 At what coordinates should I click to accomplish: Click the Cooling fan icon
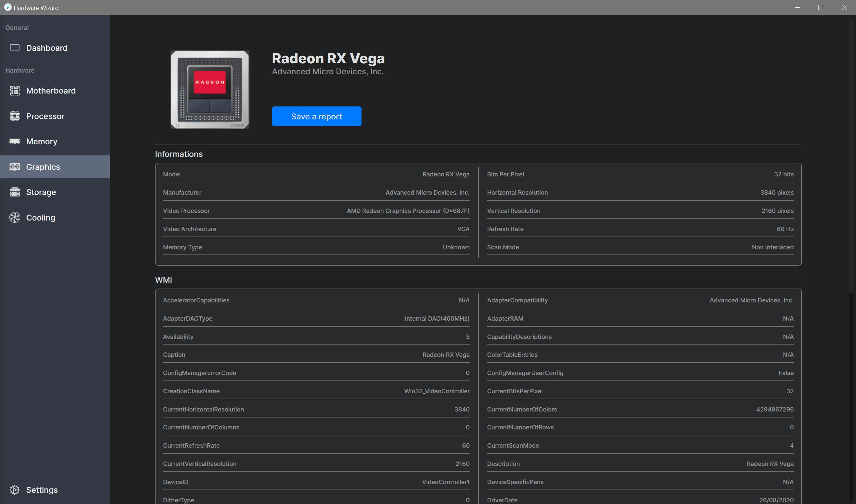pyautogui.click(x=15, y=218)
